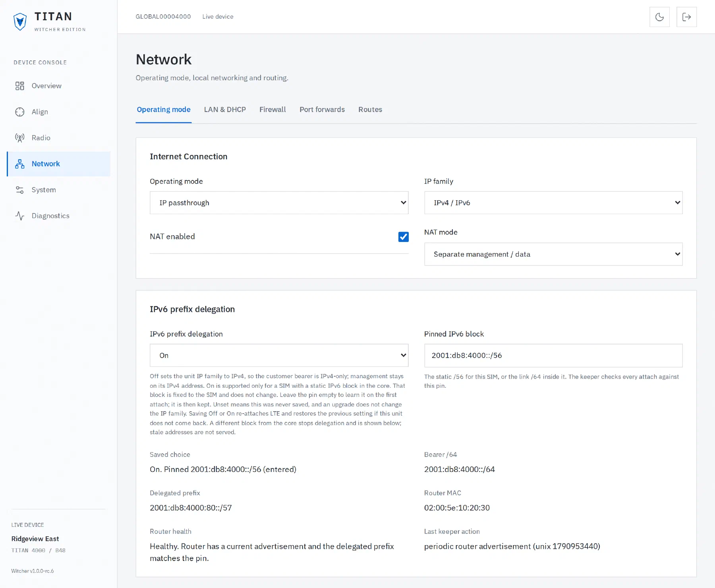Open Overview in the sidebar
This screenshot has height=588, width=715.
(59, 86)
